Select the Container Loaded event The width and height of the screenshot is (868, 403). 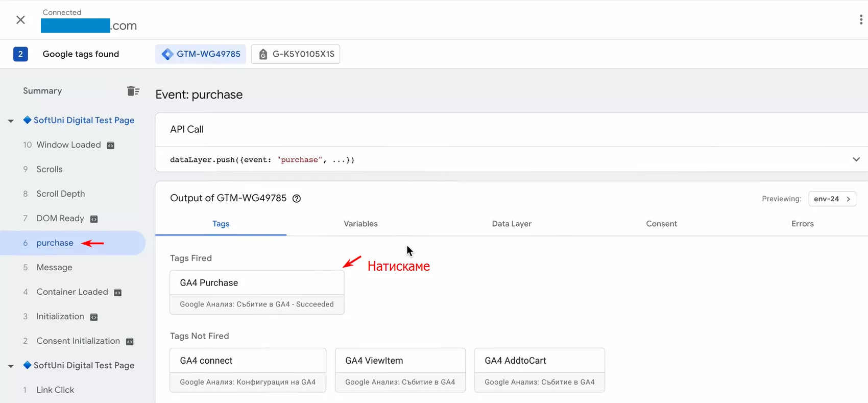coord(72,292)
